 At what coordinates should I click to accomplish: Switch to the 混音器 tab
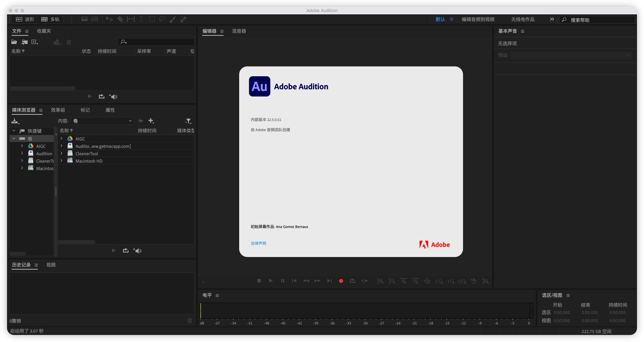[x=239, y=31]
